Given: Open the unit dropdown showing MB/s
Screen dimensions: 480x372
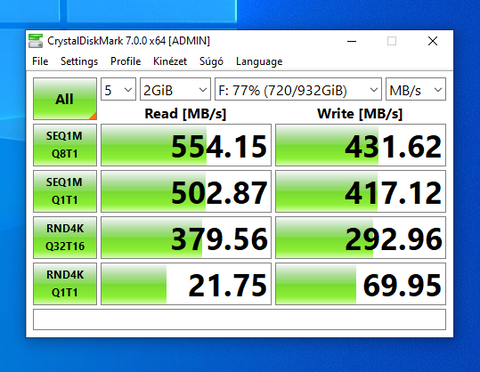Looking at the screenshot, I should pos(416,89).
